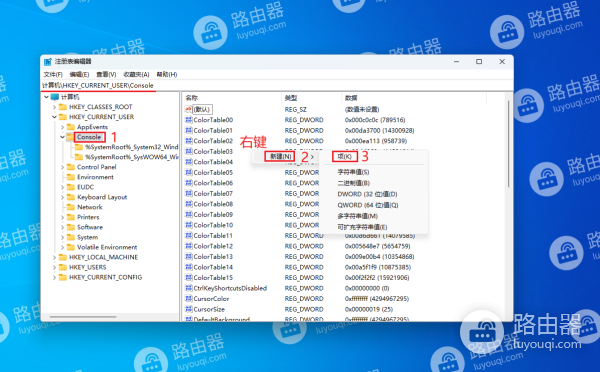Click the EUDC folder icon
600x372 pixels.
(x=71, y=187)
